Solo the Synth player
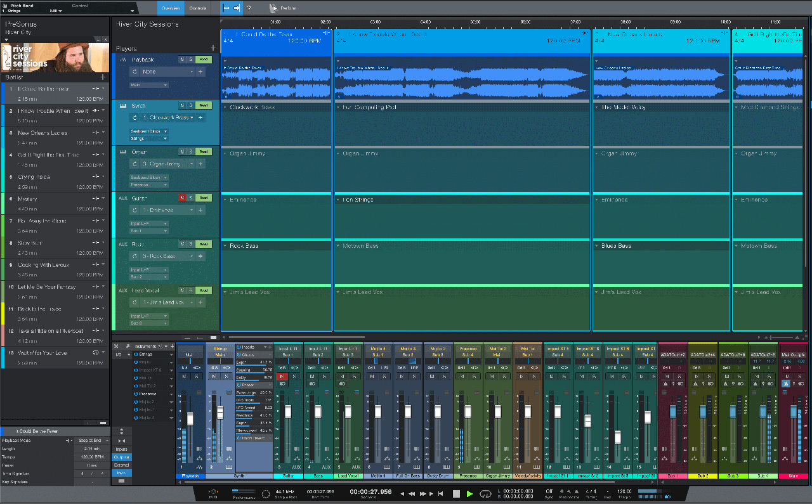The image size is (812, 504). (190, 105)
